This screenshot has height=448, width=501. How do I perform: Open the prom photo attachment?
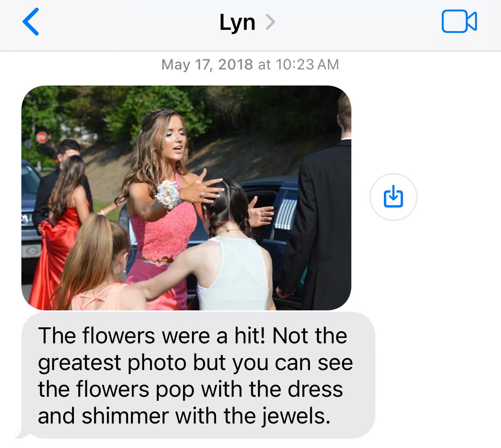186,198
